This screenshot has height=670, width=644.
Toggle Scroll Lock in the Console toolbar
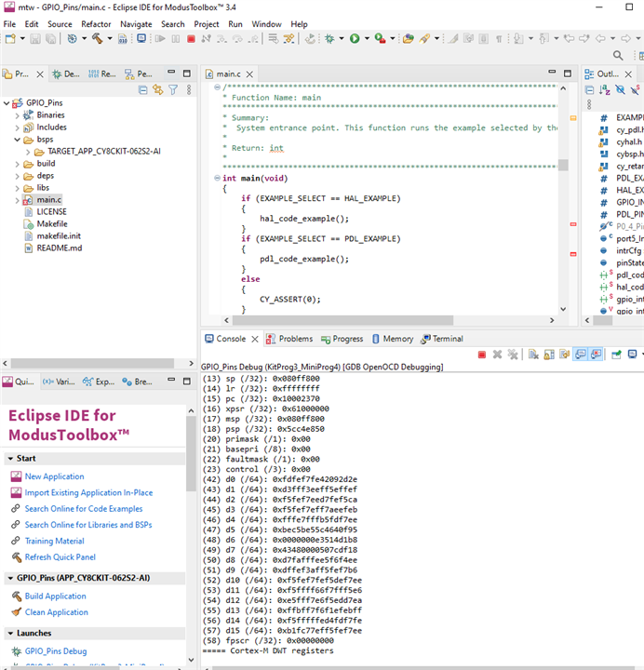[x=549, y=355]
